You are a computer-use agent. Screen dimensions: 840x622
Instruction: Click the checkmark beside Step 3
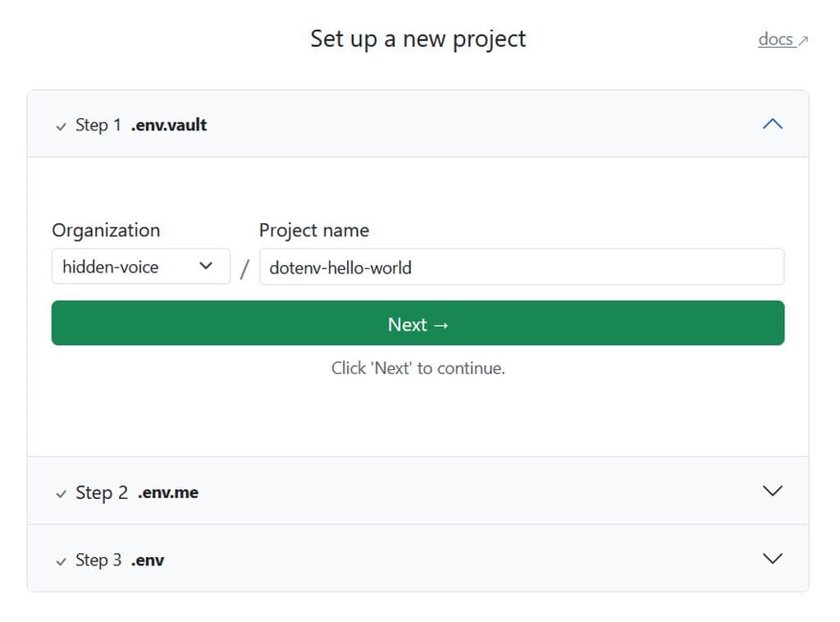(x=61, y=560)
